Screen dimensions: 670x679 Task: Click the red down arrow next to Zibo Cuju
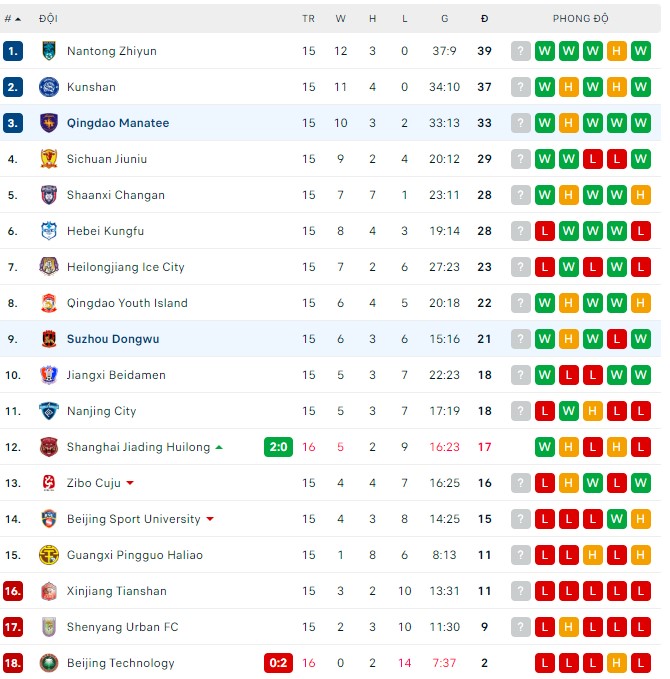130,483
